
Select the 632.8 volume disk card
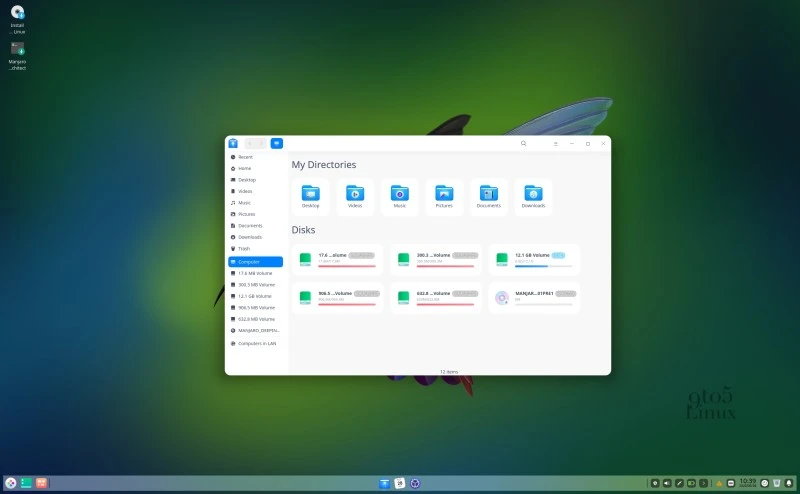tap(435, 298)
